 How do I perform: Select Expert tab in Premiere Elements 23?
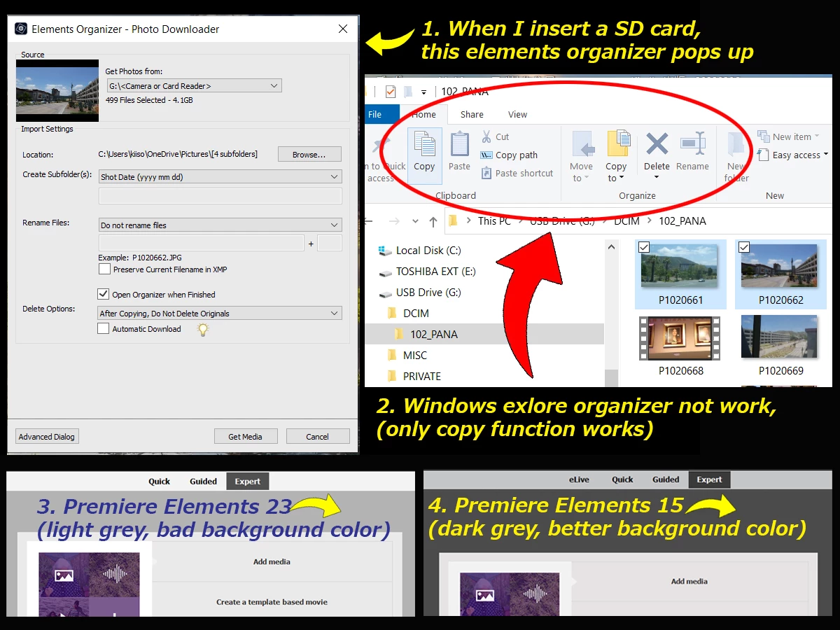coord(248,481)
